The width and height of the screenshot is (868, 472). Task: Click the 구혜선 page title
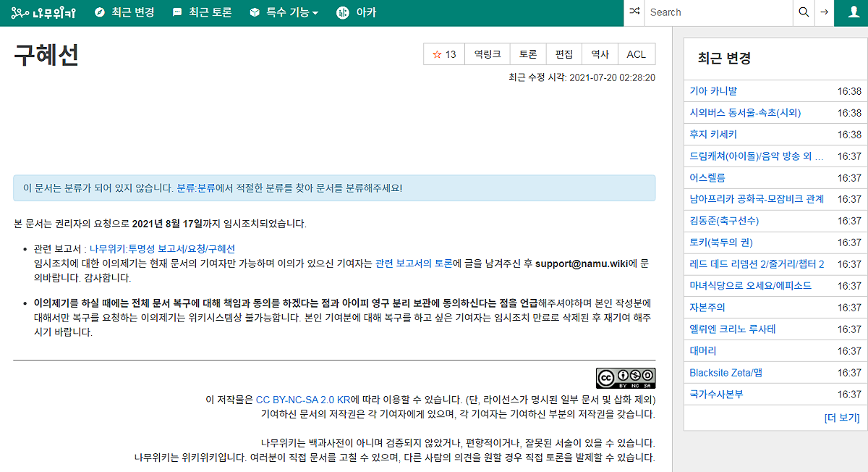point(46,56)
